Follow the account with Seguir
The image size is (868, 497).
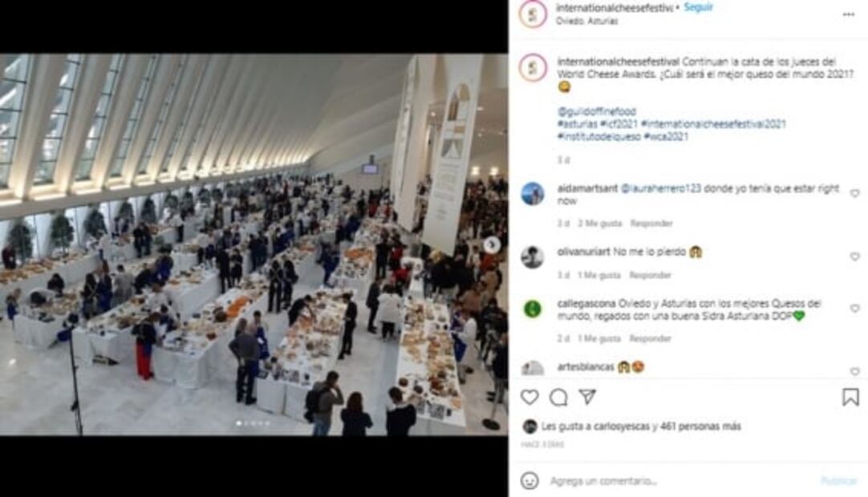(698, 7)
